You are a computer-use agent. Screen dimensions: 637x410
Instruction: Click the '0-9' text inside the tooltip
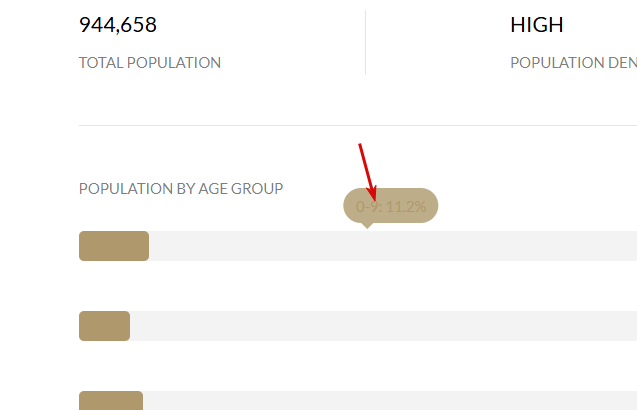click(368, 206)
